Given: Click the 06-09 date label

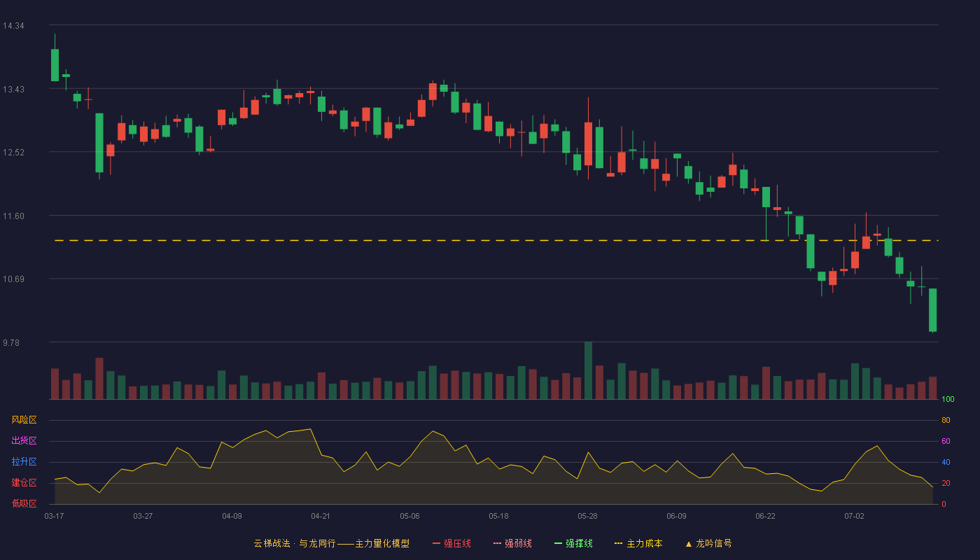Looking at the screenshot, I should click(676, 516).
